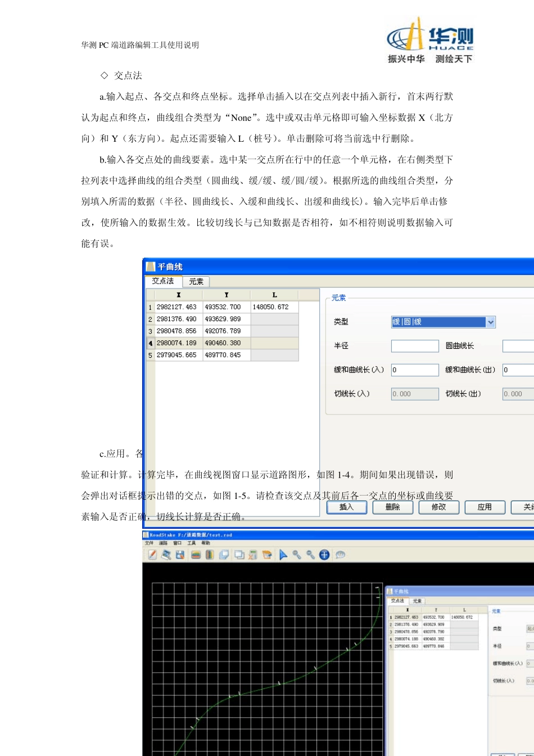Image resolution: width=534 pixels, height=756 pixels.
Task: Open the 窗口 menu in RoadStake
Action: click(178, 543)
